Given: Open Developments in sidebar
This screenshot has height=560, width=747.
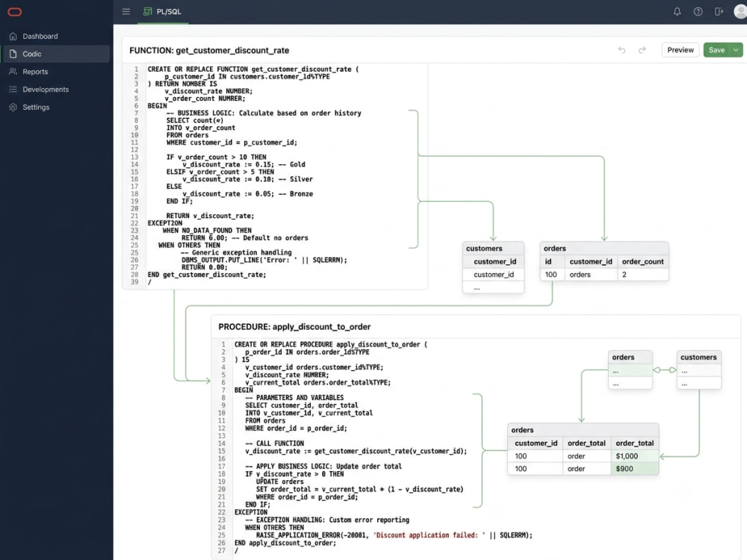Looking at the screenshot, I should point(57,89).
